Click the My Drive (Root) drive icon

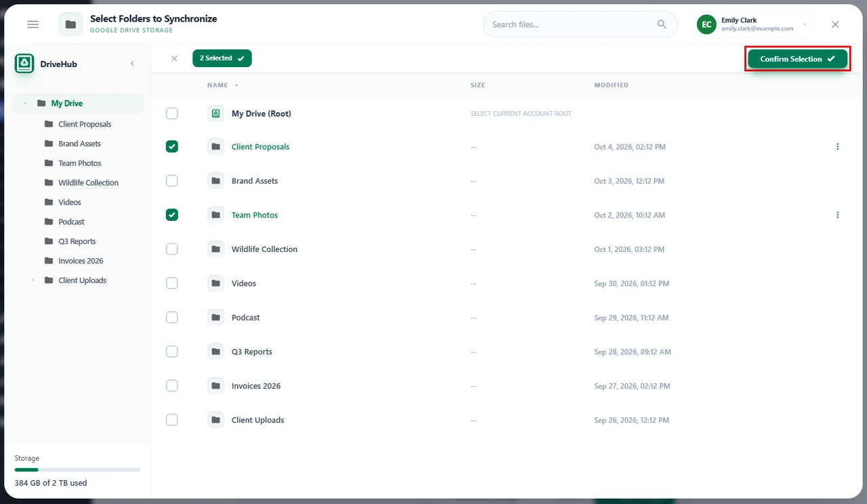click(215, 114)
